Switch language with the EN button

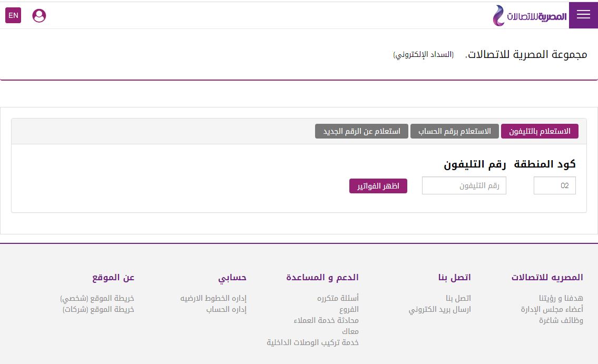pos(13,15)
